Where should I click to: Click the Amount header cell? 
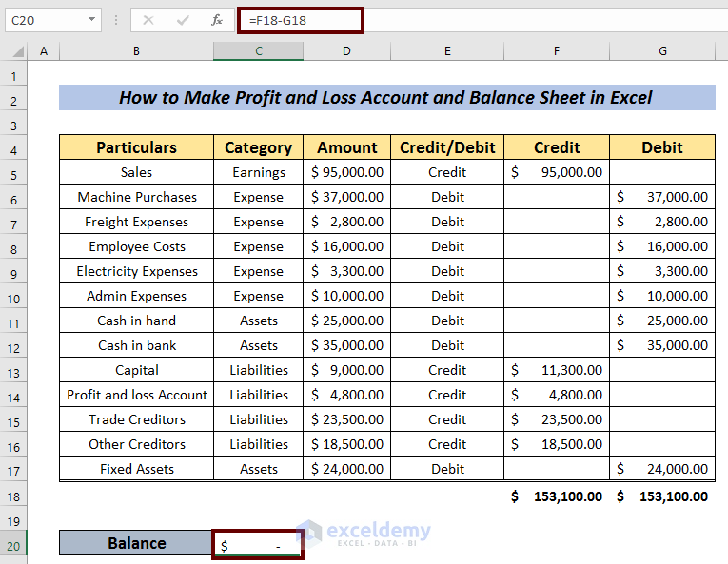click(346, 147)
